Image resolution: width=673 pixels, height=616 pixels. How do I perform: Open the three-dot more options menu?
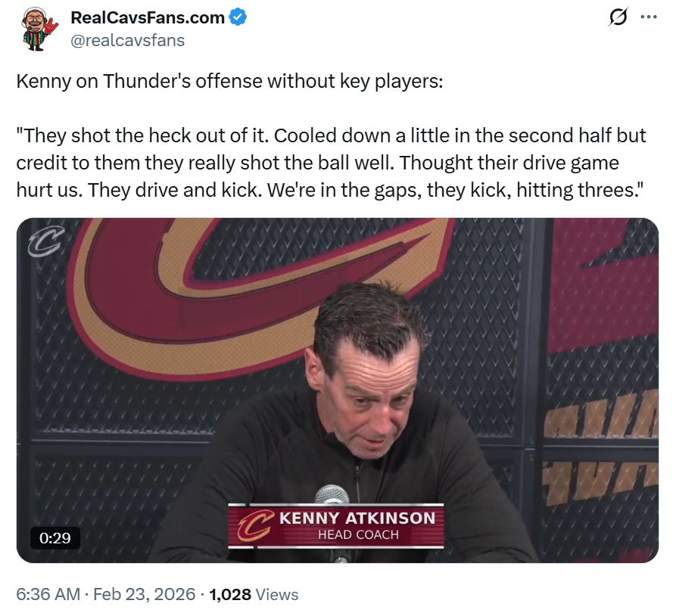[x=649, y=17]
